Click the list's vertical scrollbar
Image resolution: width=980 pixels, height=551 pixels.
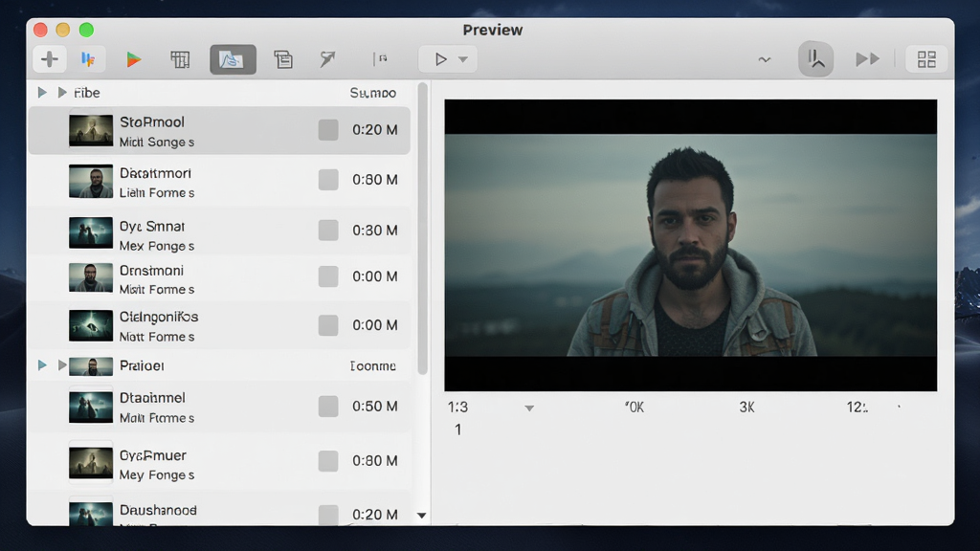click(422, 229)
